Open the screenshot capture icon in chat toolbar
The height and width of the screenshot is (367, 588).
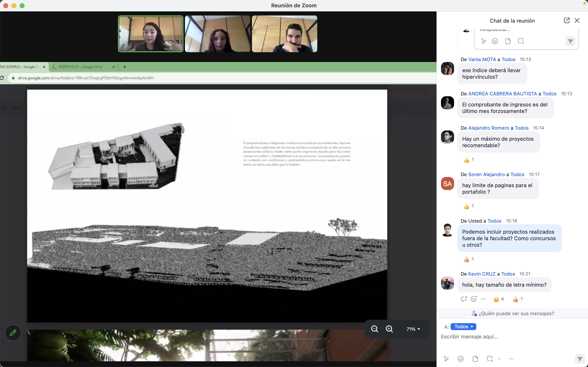point(490,359)
